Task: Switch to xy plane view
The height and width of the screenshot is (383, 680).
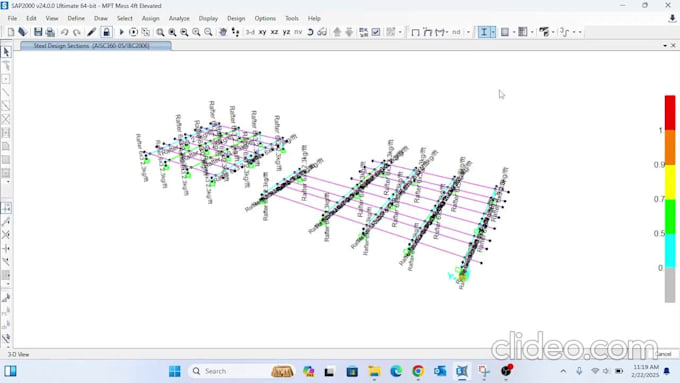Action: [x=263, y=32]
